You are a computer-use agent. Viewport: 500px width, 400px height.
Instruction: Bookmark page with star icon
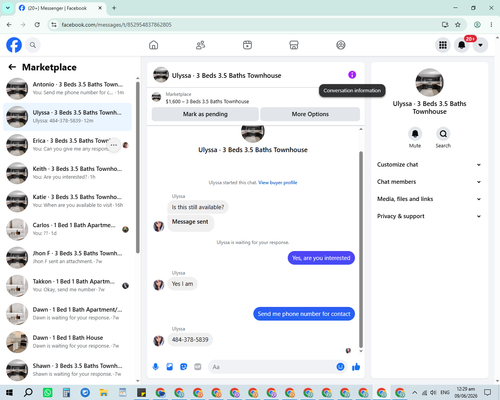pyautogui.click(x=458, y=25)
